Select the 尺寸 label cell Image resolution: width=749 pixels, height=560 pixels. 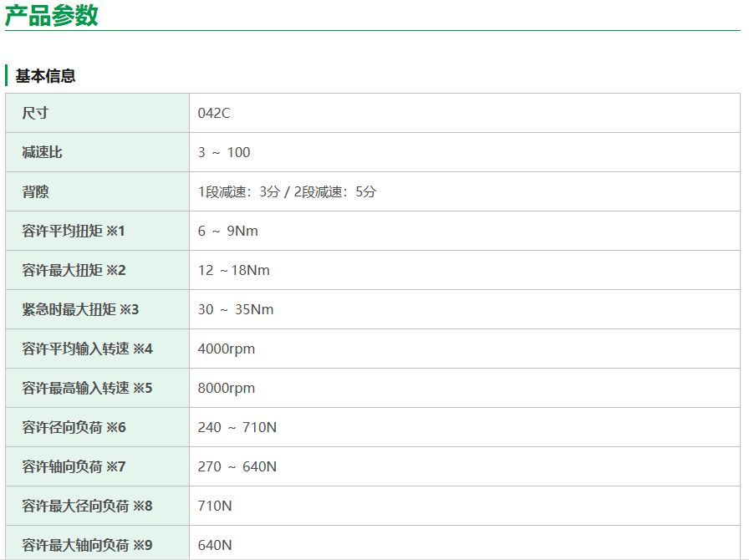pos(35,113)
